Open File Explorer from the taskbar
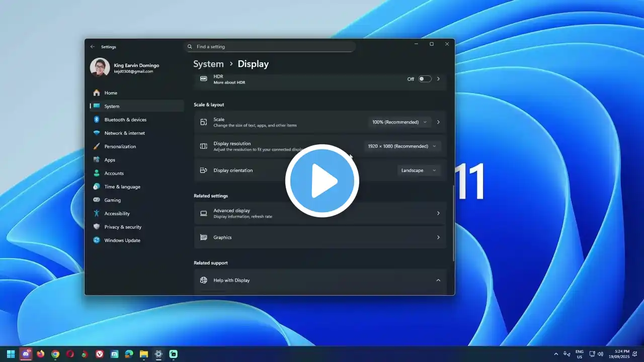The width and height of the screenshot is (644, 362). pyautogui.click(x=143, y=354)
